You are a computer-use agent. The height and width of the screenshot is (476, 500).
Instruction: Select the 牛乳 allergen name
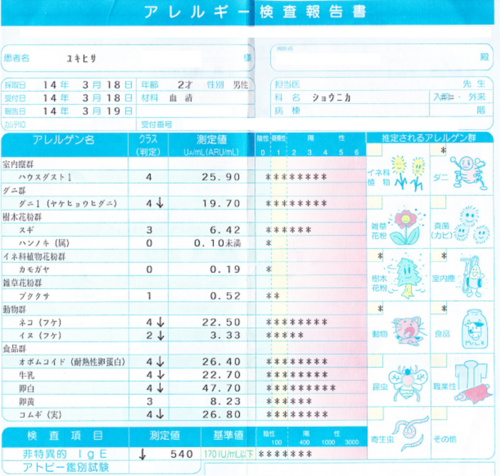coord(27,375)
